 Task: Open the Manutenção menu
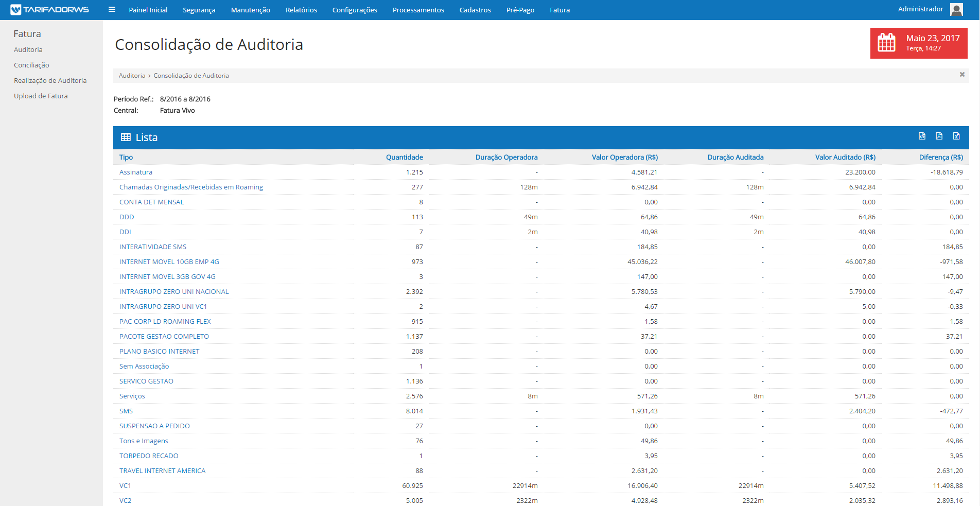coord(251,10)
